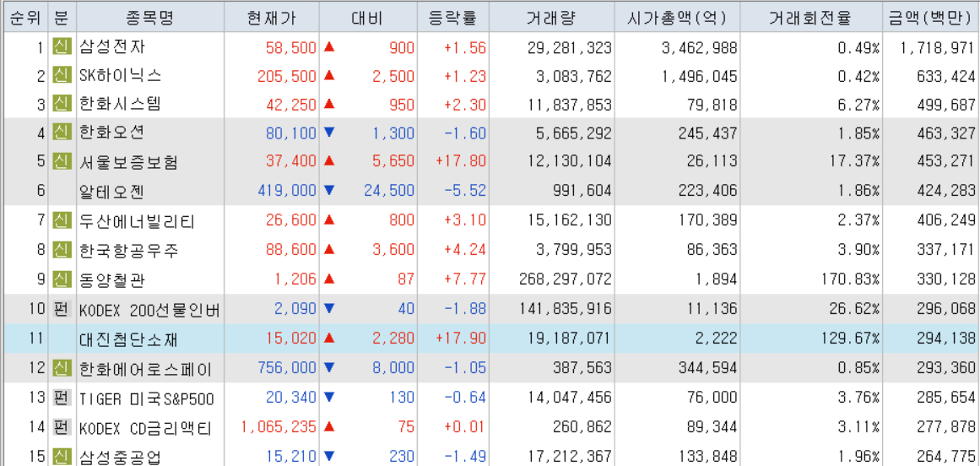Image resolution: width=980 pixels, height=466 pixels.
Task: Click 거래회전율 column header
Action: point(811,18)
